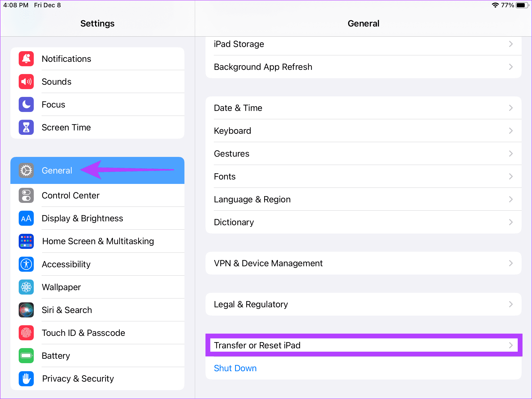
Task: Click the Screen Time hourglass icon
Action: 26,127
